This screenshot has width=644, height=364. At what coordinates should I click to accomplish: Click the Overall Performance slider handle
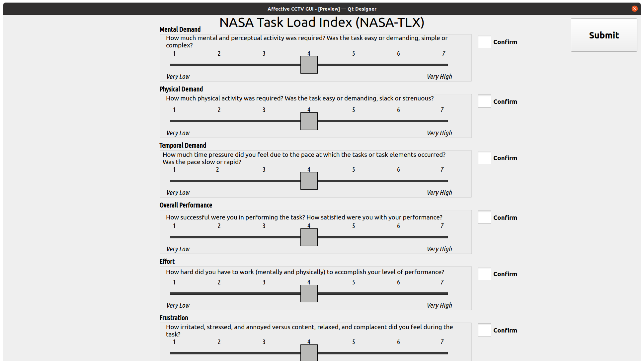tap(309, 237)
